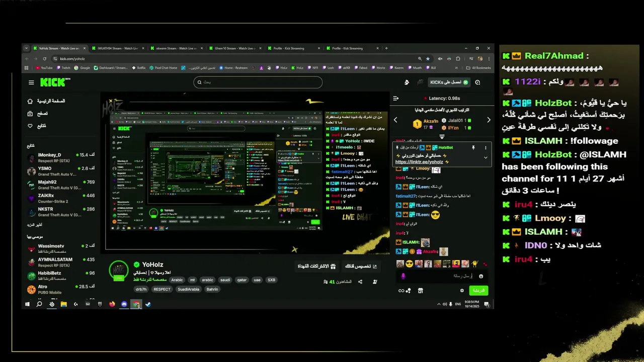This screenshot has height=362, width=644.
Task: Open the Kick sidebar hamburger menu
Action: click(x=31, y=82)
